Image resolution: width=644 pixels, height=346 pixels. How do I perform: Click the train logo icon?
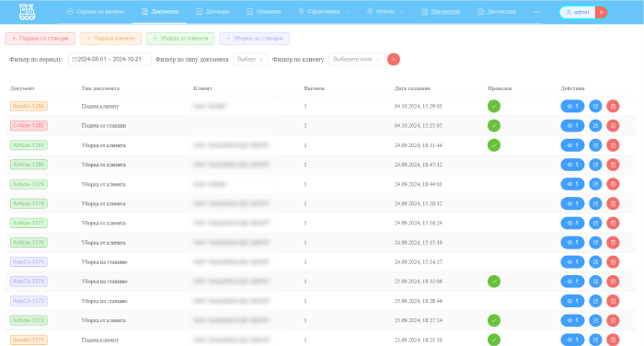[x=27, y=12]
